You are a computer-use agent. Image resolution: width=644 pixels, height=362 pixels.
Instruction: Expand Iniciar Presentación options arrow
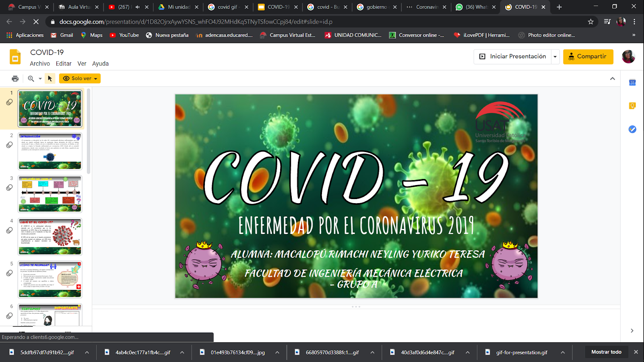(555, 57)
